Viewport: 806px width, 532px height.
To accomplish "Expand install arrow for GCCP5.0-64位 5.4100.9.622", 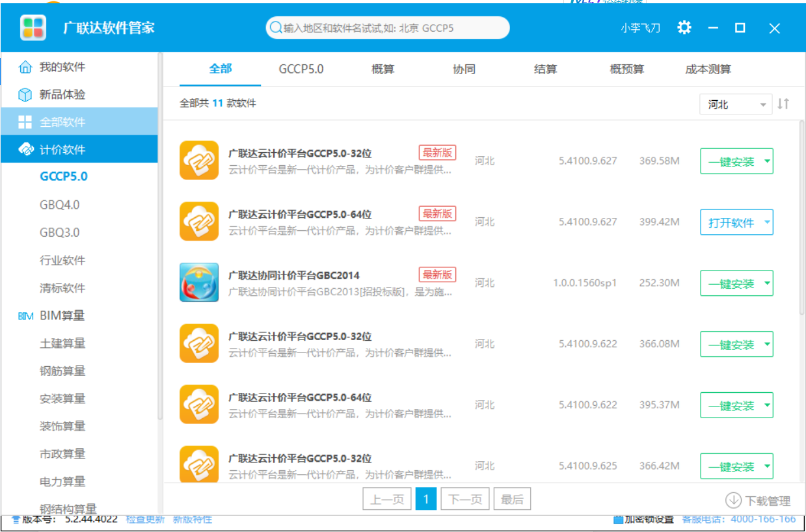I will tap(767, 406).
